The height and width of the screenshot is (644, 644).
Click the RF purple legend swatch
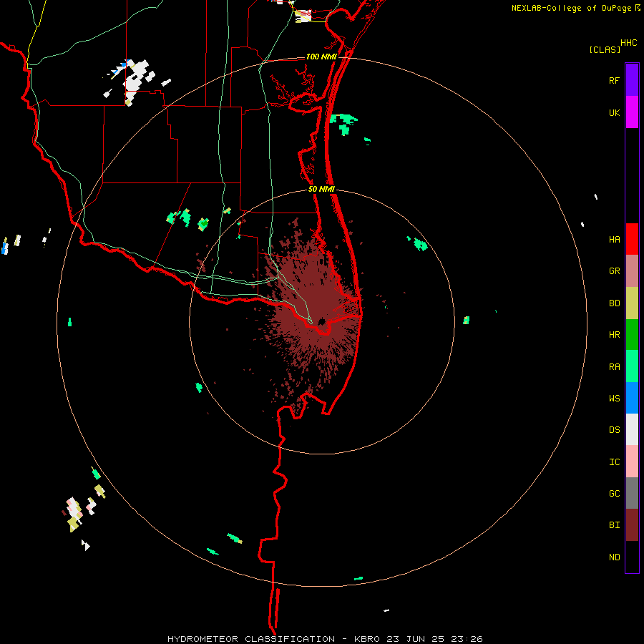[632, 80]
